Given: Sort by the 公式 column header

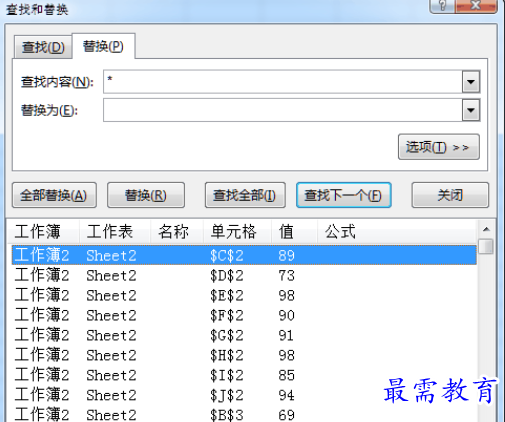Looking at the screenshot, I should point(397,232).
